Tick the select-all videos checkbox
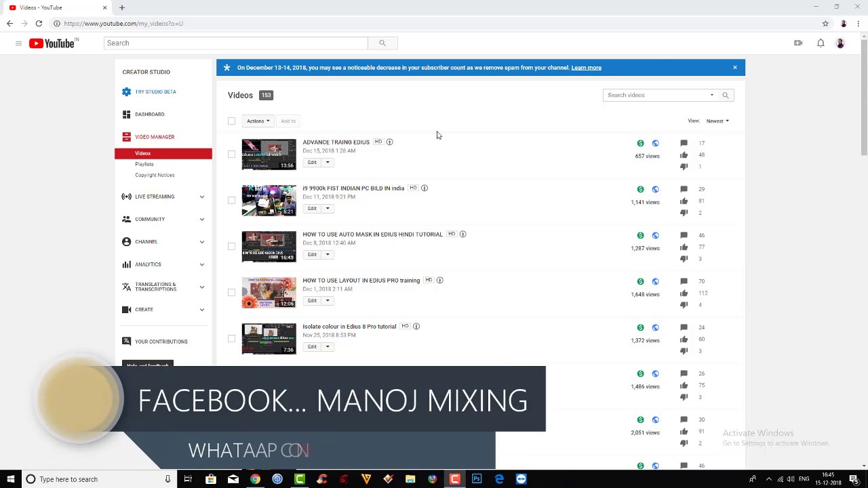 click(231, 121)
